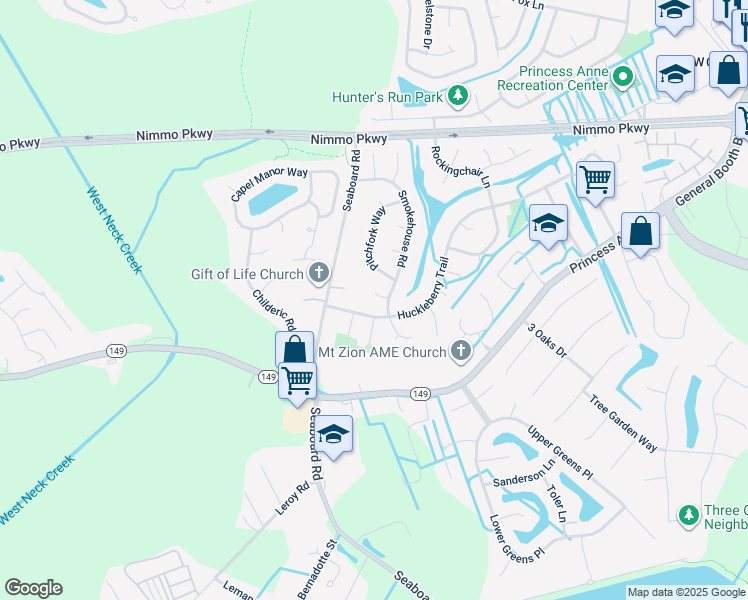This screenshot has height=600, width=748.
Task: Select the Hunter's Run Park label
Action: [387, 97]
